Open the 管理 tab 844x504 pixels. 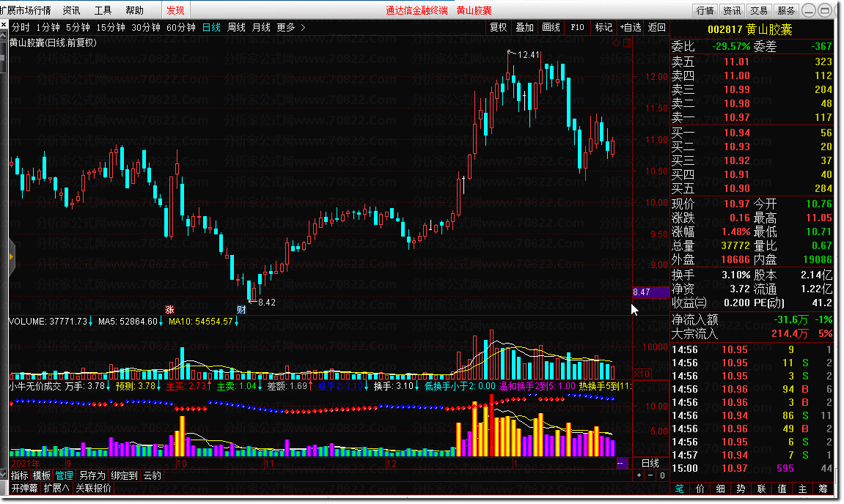[x=64, y=475]
